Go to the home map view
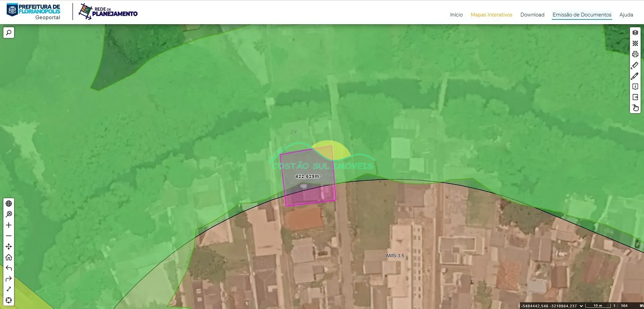The width and height of the screenshot is (644, 309). coord(9,257)
